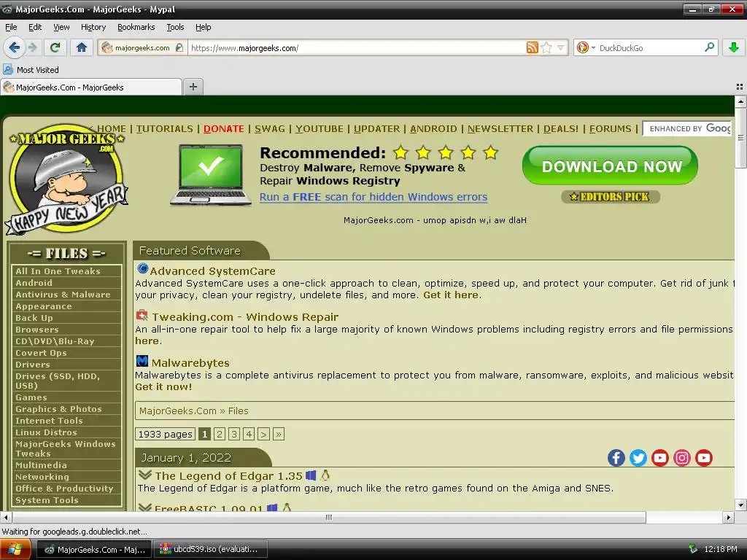This screenshot has width=747, height=560.
Task: Open the Linux Distros category
Action: (46, 432)
